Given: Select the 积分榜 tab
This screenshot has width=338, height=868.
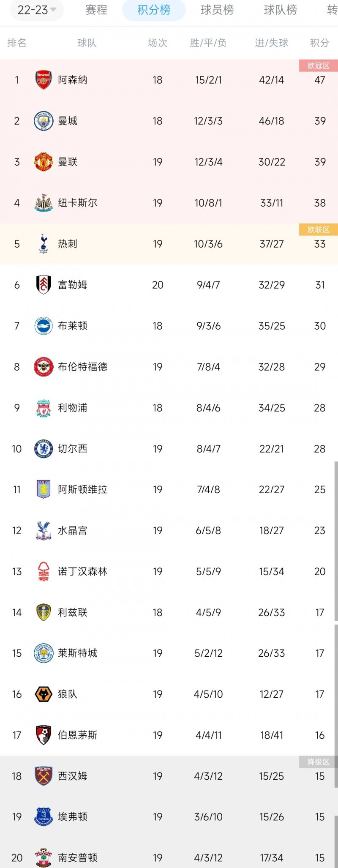Looking at the screenshot, I should (x=154, y=10).
